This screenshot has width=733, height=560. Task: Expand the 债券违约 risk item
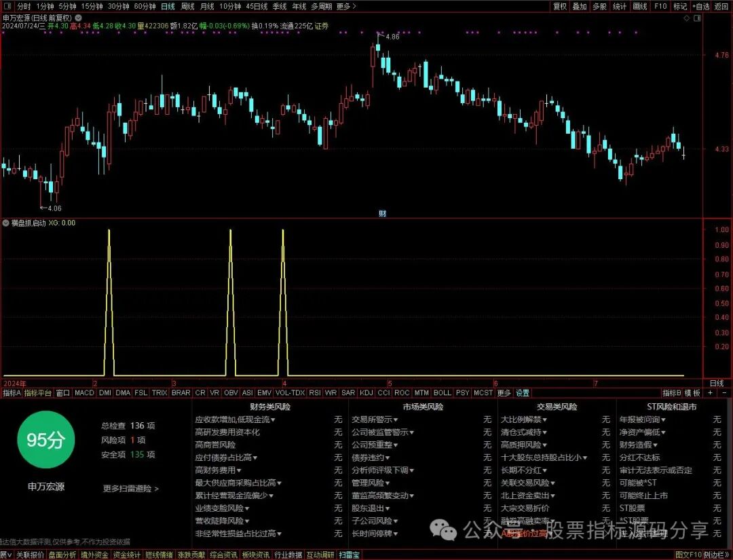click(x=371, y=458)
